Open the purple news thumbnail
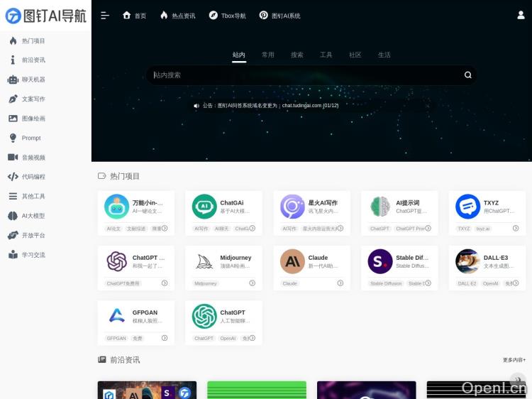This screenshot has height=399, width=532. [367, 390]
